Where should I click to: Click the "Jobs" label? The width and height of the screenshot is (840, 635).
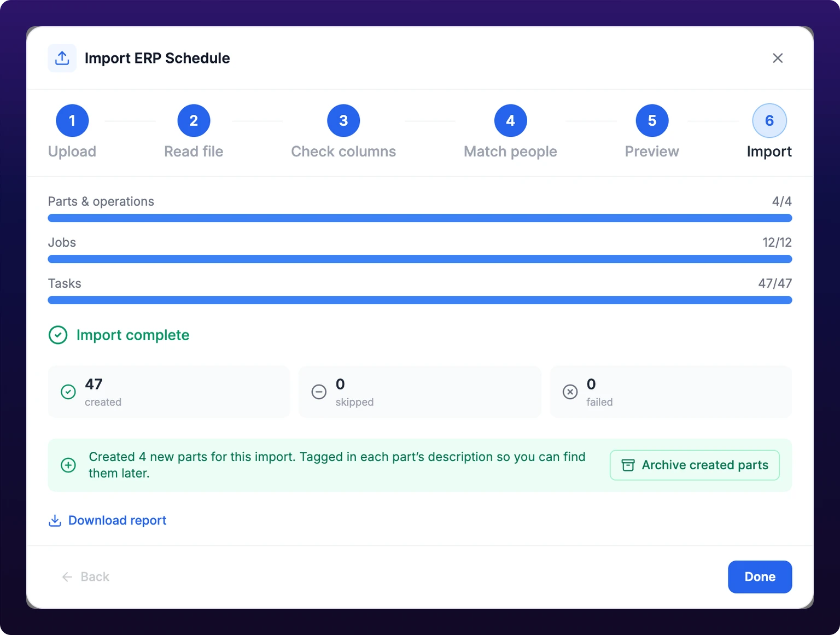pos(62,242)
